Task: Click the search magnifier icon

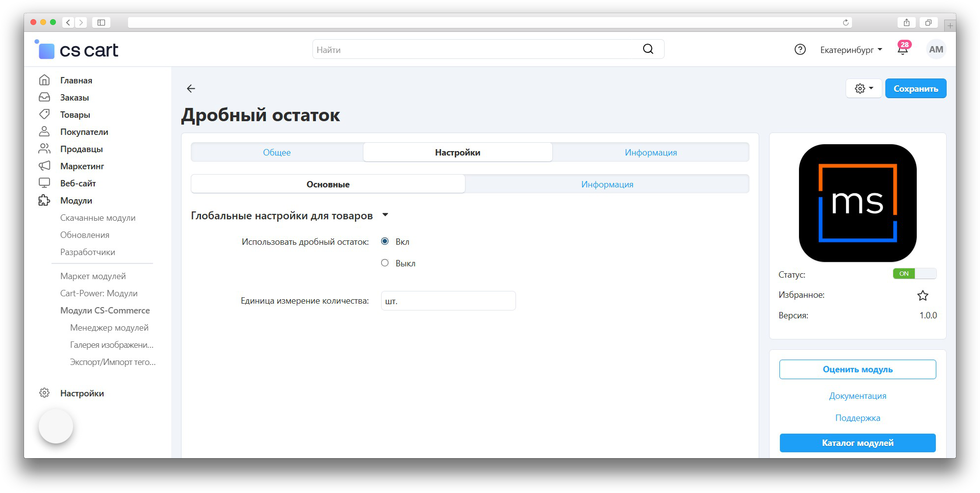Action: click(x=648, y=49)
